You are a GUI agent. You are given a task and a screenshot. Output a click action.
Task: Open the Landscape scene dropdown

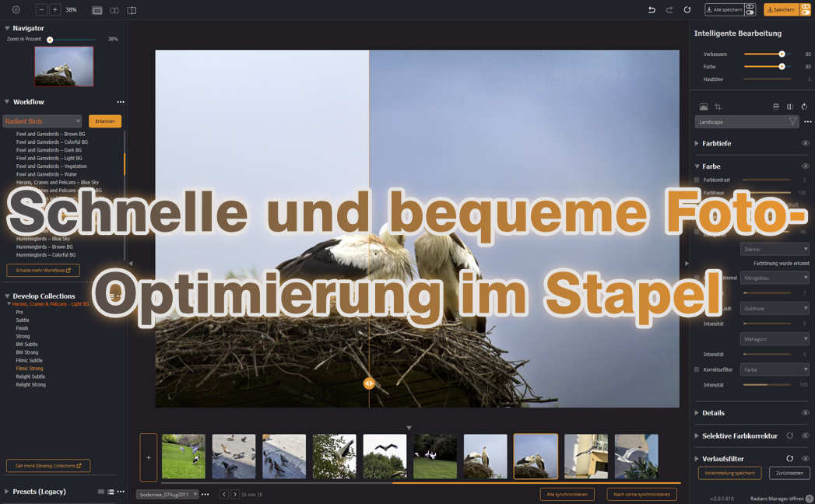pyautogui.click(x=746, y=121)
